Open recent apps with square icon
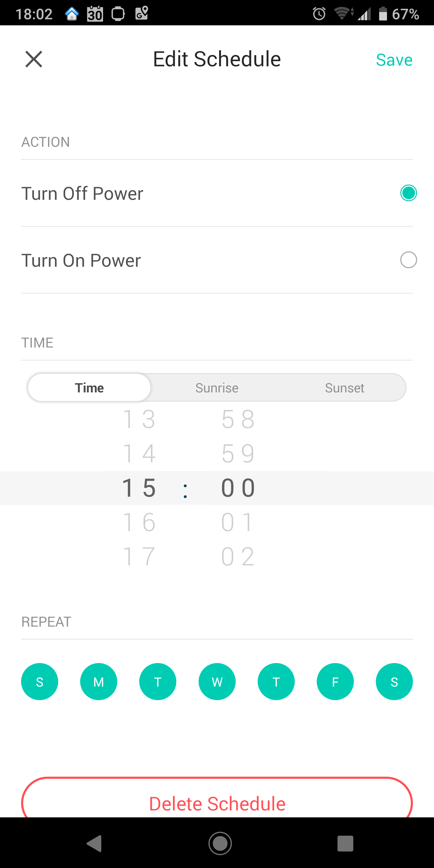Viewport: 434px width, 868px height. (345, 843)
